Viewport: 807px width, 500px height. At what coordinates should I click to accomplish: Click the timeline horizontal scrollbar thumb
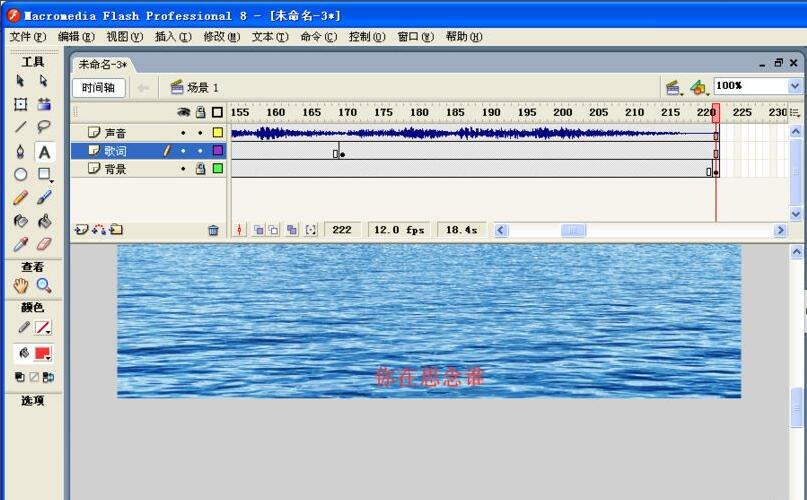coord(573,230)
